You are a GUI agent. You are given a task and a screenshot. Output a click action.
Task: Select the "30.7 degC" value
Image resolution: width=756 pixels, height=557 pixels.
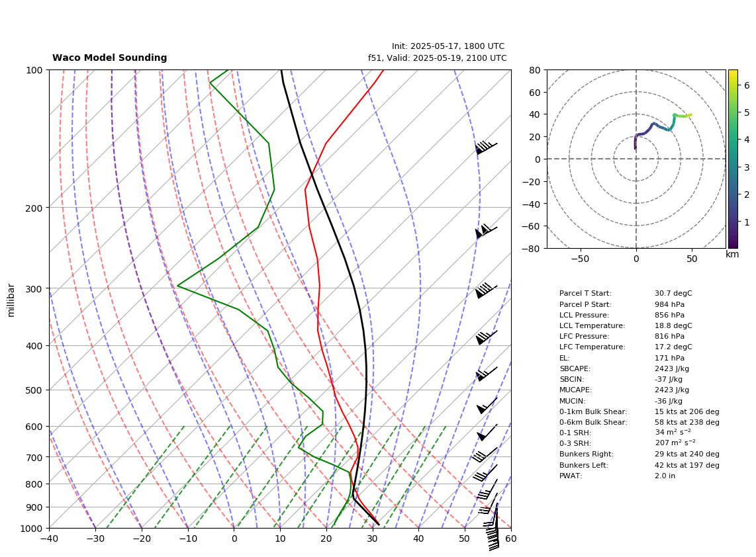click(673, 294)
